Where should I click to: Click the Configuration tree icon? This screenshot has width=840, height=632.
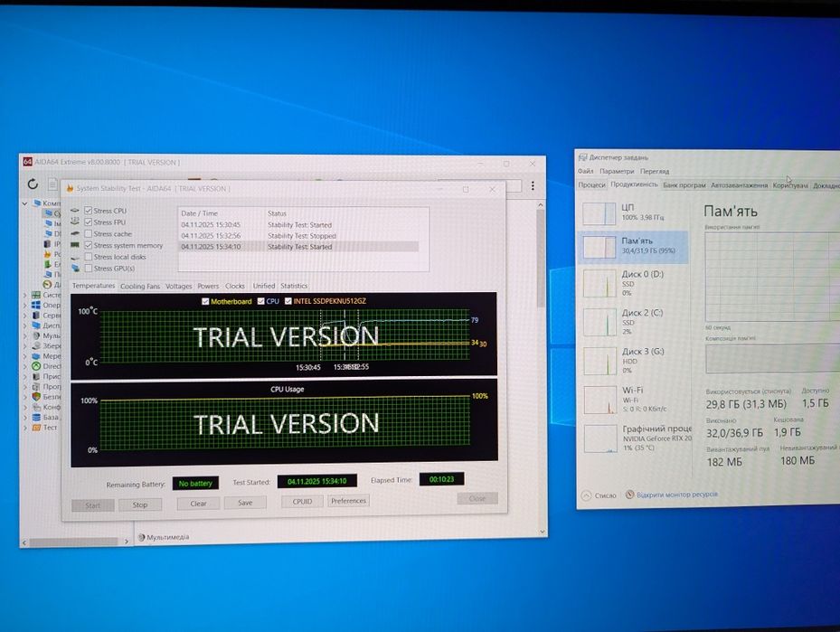(x=36, y=407)
